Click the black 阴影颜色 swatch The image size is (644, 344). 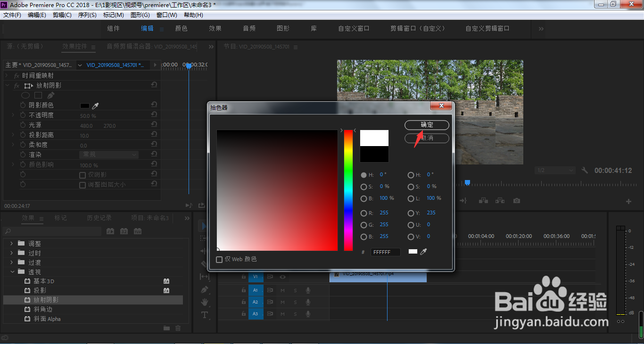point(85,106)
